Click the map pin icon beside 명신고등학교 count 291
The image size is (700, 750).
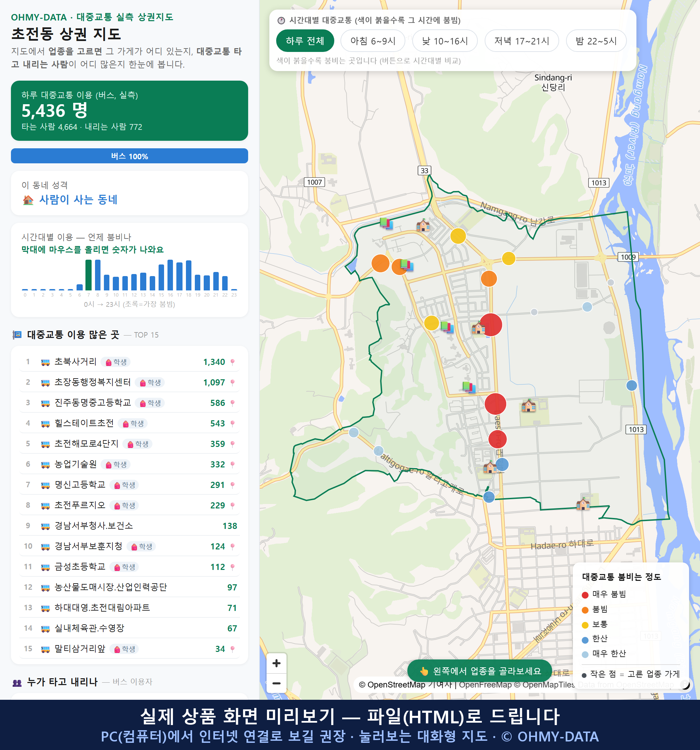coord(232,485)
